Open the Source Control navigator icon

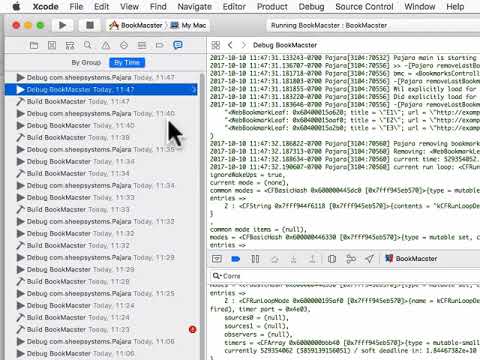click(x=52, y=45)
